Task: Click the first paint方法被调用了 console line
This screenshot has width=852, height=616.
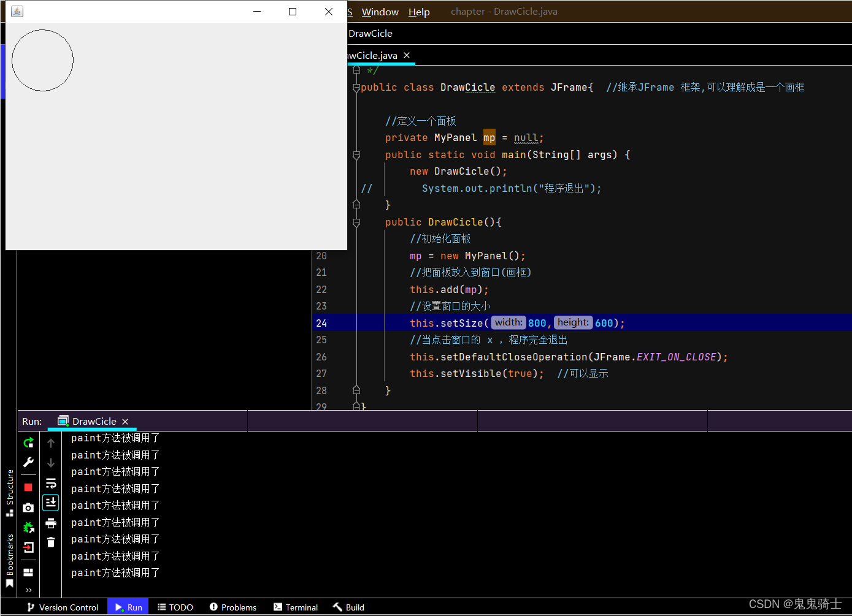Action: (115, 438)
